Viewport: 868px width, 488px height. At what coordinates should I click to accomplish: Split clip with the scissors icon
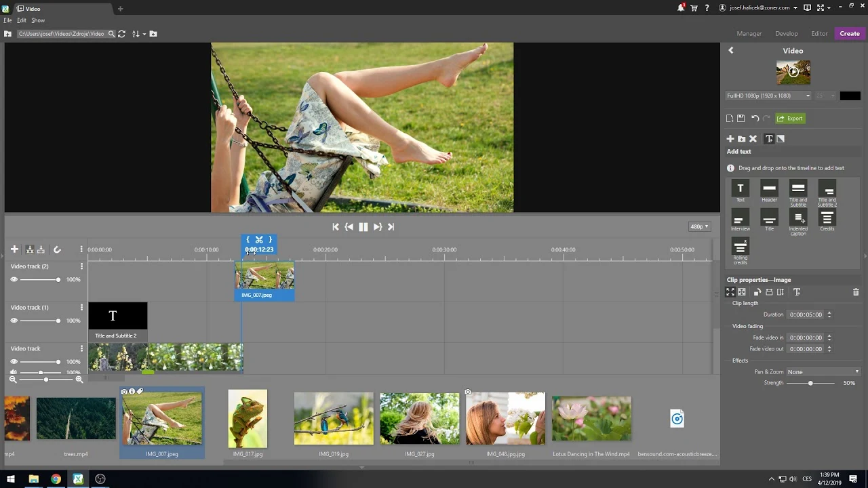point(259,240)
